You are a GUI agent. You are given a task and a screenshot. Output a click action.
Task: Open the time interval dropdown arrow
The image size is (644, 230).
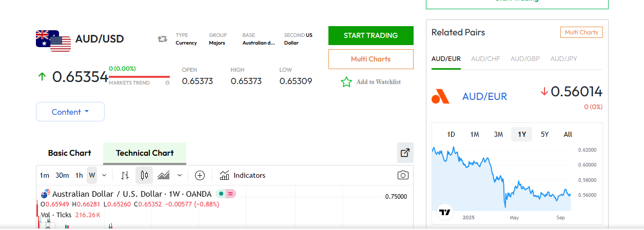click(x=104, y=175)
